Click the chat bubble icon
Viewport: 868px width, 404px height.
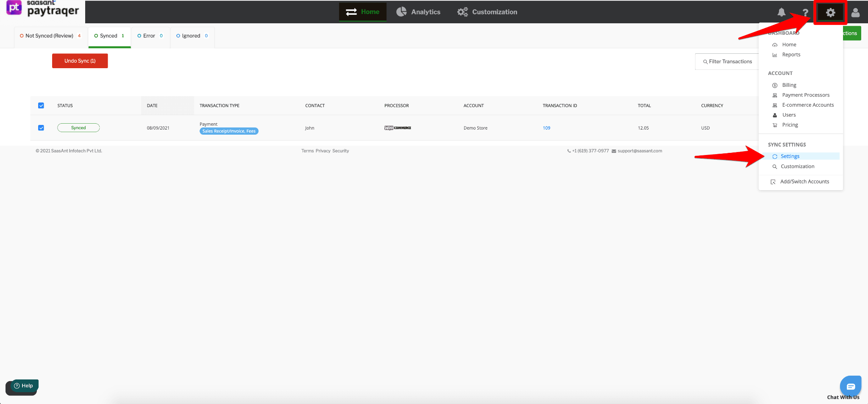point(851,386)
